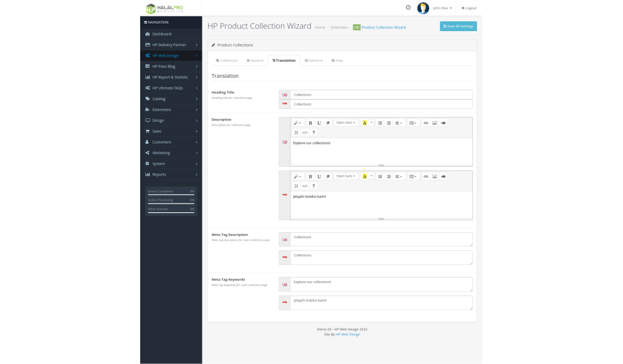Toggle bold in the first description editor

point(310,123)
